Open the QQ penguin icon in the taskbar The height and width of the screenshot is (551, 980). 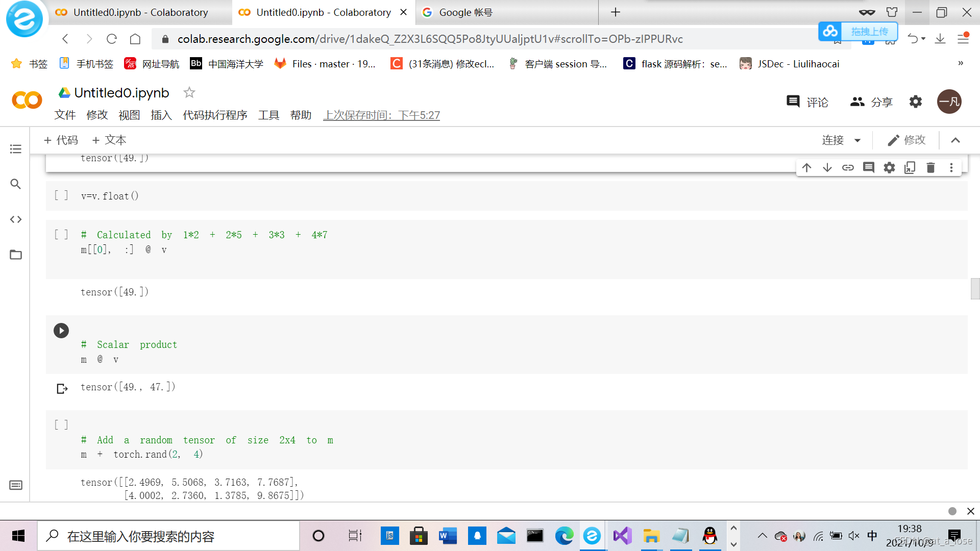coord(709,536)
